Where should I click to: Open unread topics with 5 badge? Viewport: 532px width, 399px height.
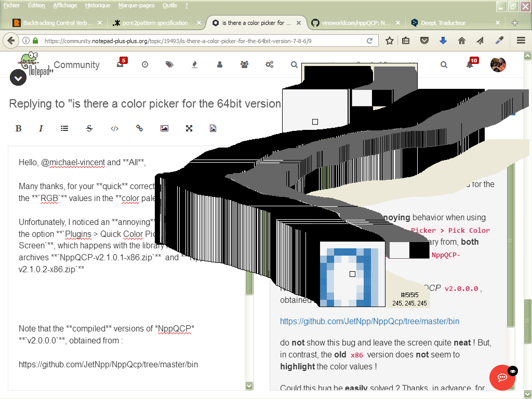coord(121,63)
